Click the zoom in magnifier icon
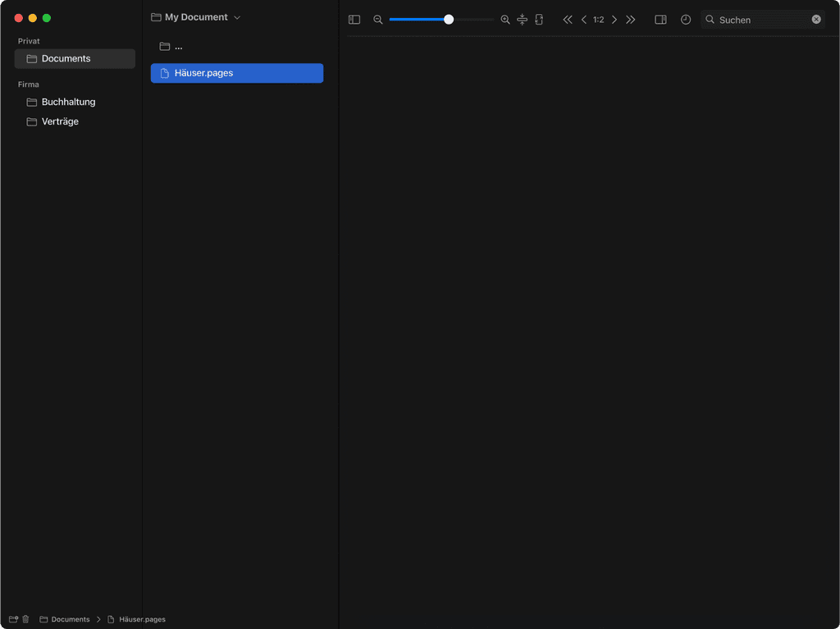This screenshot has width=840, height=629. point(505,20)
